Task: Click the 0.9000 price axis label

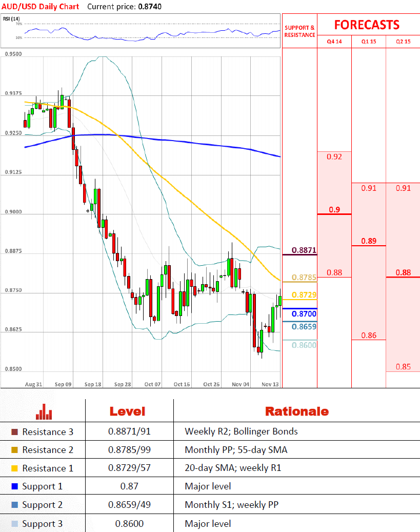Action: click(x=13, y=212)
